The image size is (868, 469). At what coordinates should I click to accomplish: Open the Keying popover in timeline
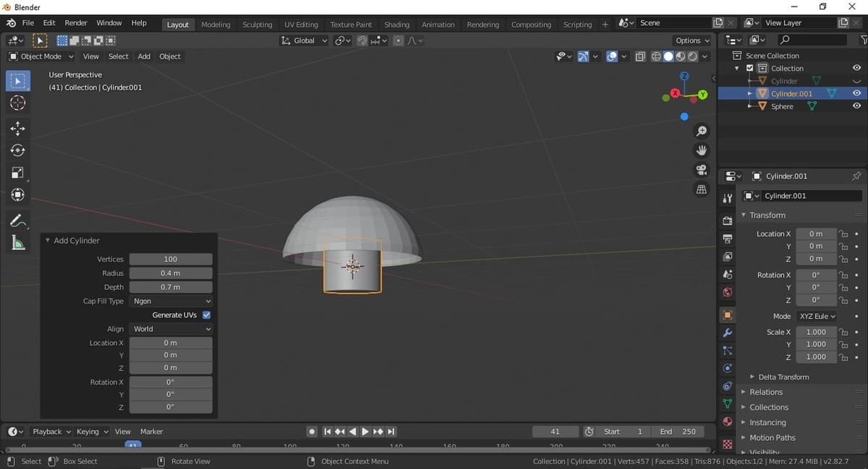click(x=92, y=431)
